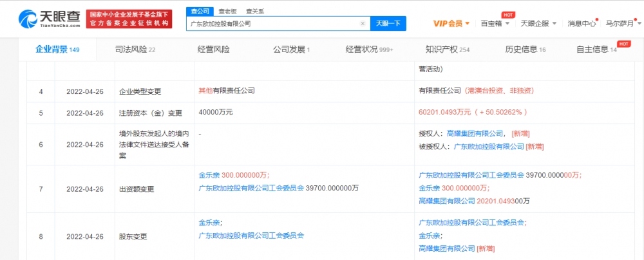Open the 马尔萨月 user account menu
Screen dimensions: 644x260
pos(623,23)
